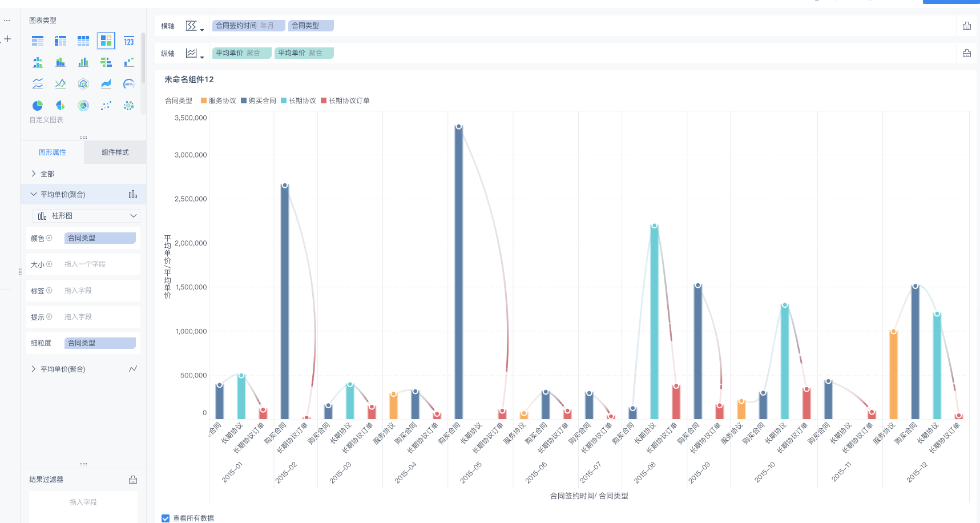This screenshot has width=980, height=523.
Task: Open the 纵轴 axis settings dropdown
Action: 195,54
